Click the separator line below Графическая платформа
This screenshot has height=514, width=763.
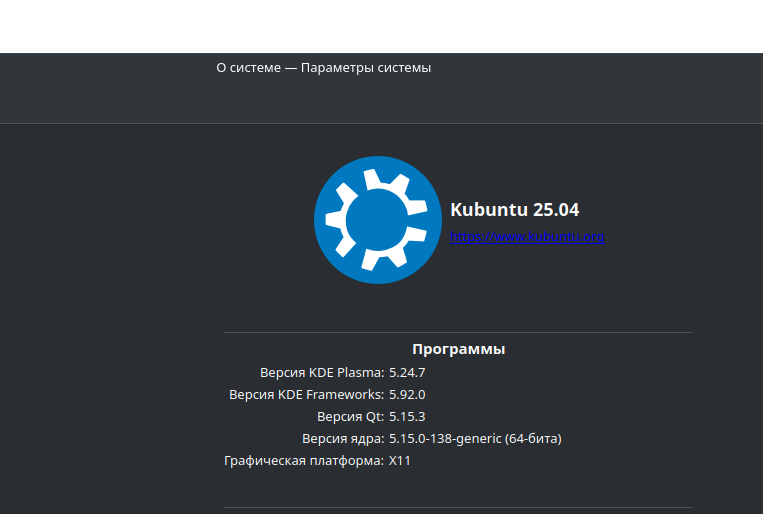(x=458, y=507)
